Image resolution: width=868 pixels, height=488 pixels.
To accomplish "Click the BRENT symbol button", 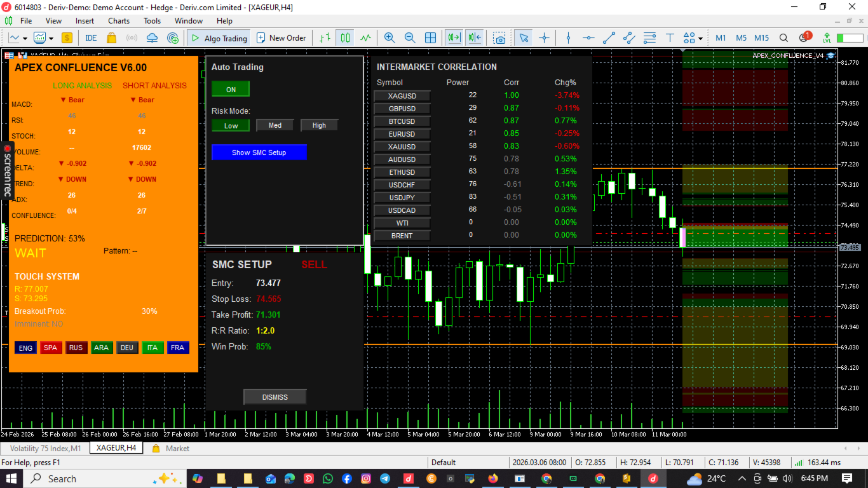I will tap(402, 236).
